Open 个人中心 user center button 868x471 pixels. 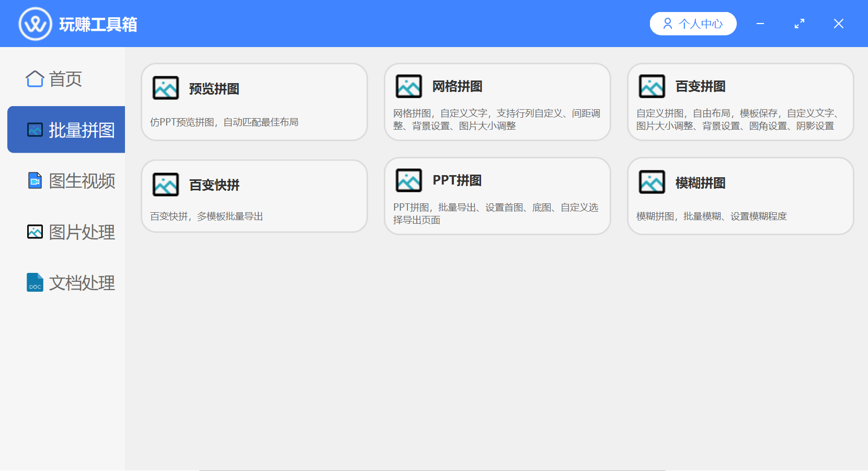point(693,24)
